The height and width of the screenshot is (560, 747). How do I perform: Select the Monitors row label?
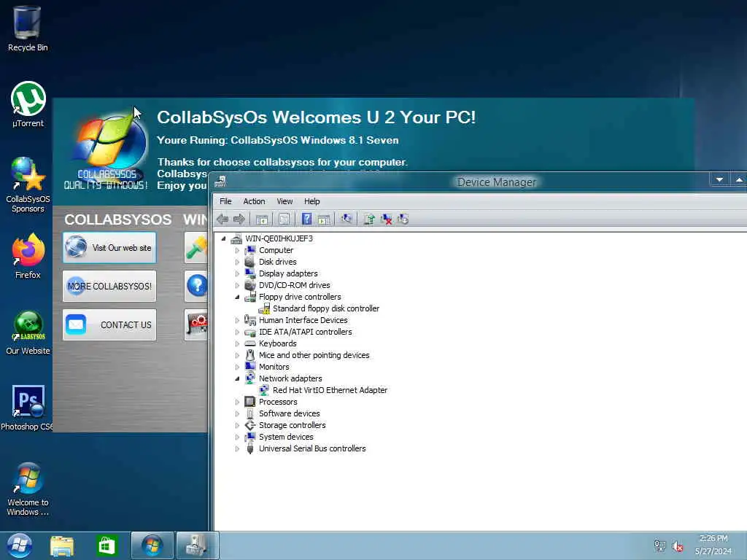274,367
